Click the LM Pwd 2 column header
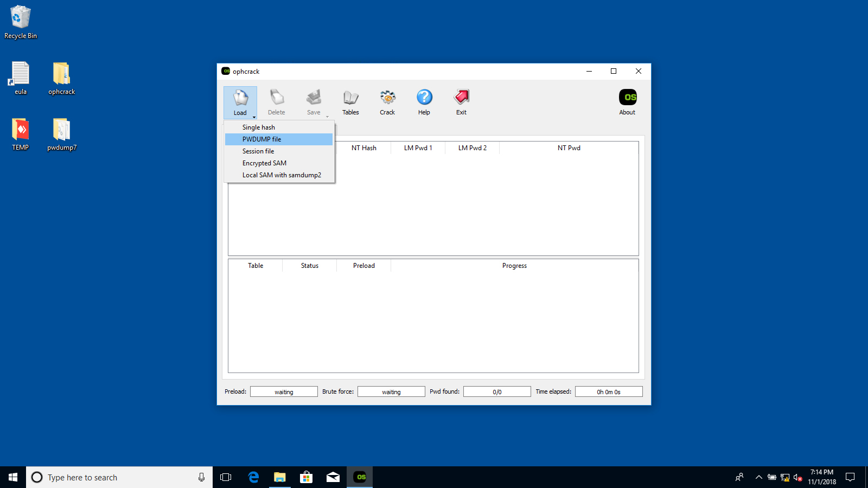Viewport: 868px width, 488px height. coord(472,148)
